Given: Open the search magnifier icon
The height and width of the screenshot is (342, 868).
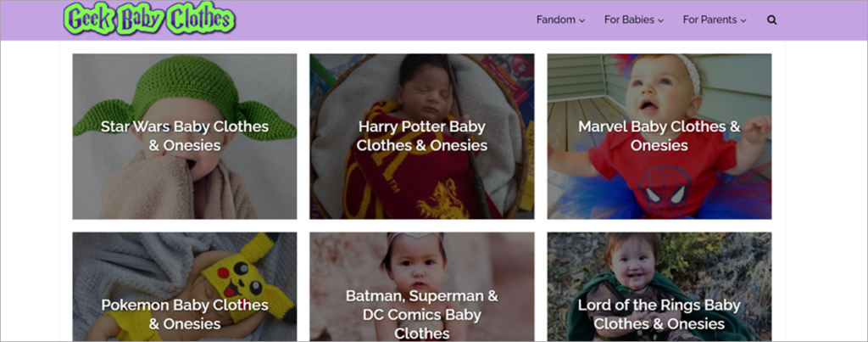Looking at the screenshot, I should [x=771, y=20].
